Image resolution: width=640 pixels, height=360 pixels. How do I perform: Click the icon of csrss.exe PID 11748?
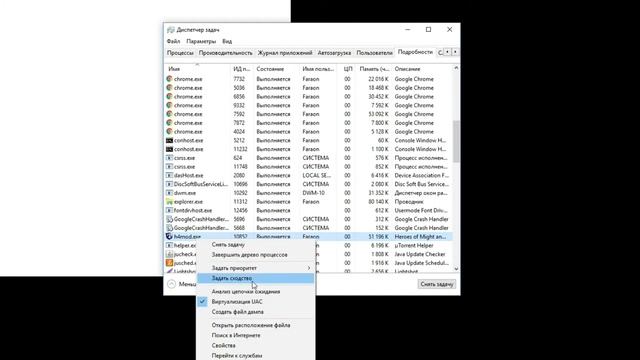[x=169, y=167]
